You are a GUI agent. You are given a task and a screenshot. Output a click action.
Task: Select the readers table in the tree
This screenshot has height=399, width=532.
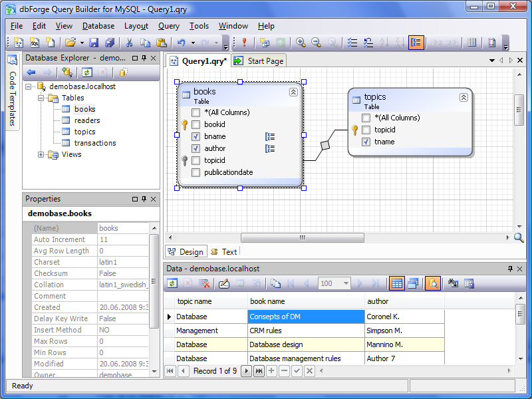87,120
